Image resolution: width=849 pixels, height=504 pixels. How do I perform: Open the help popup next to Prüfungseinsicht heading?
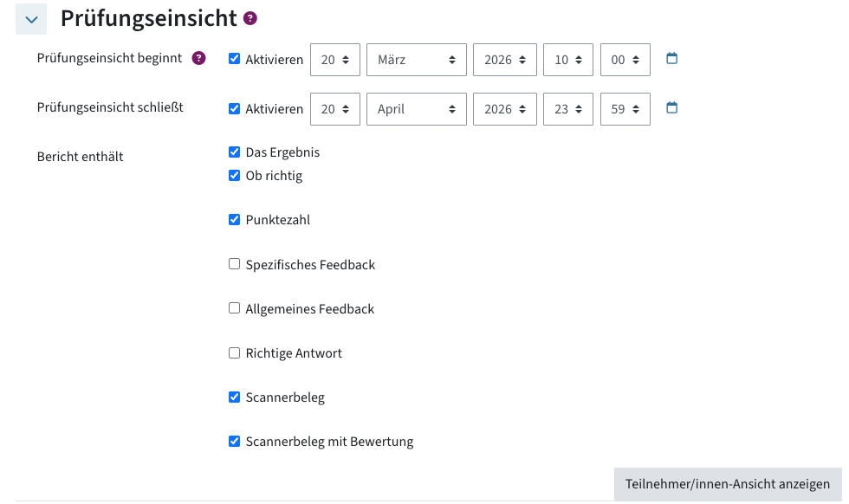[250, 18]
